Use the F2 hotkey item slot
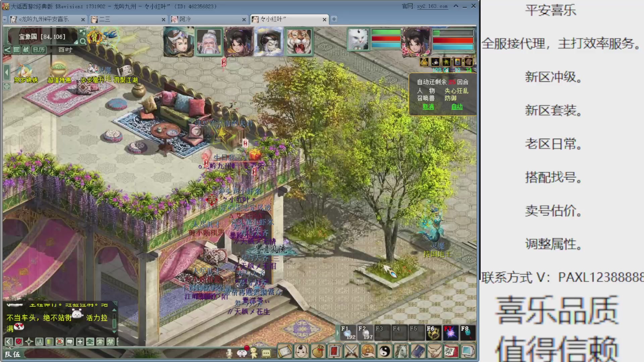Viewport: 644px width, 362px height. [365, 332]
